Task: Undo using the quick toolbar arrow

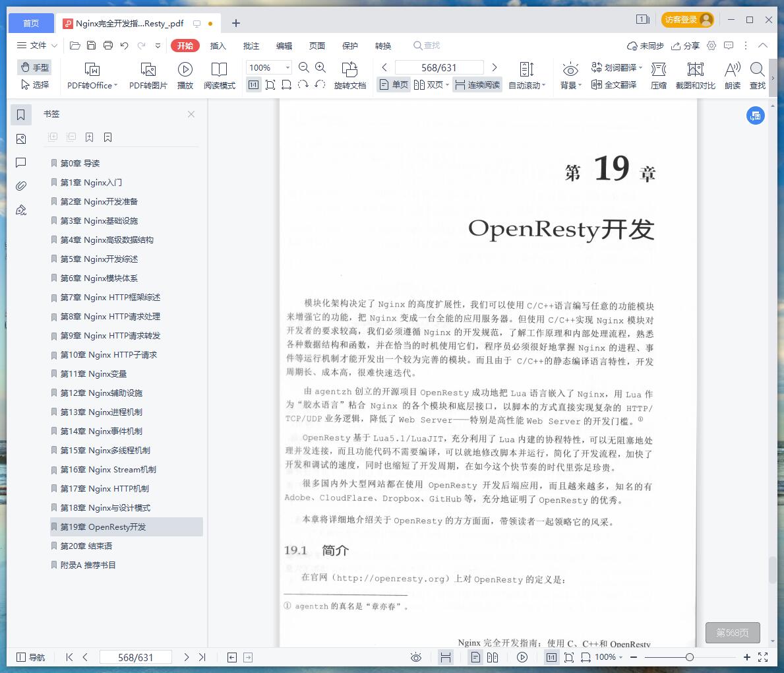Action: click(x=125, y=46)
